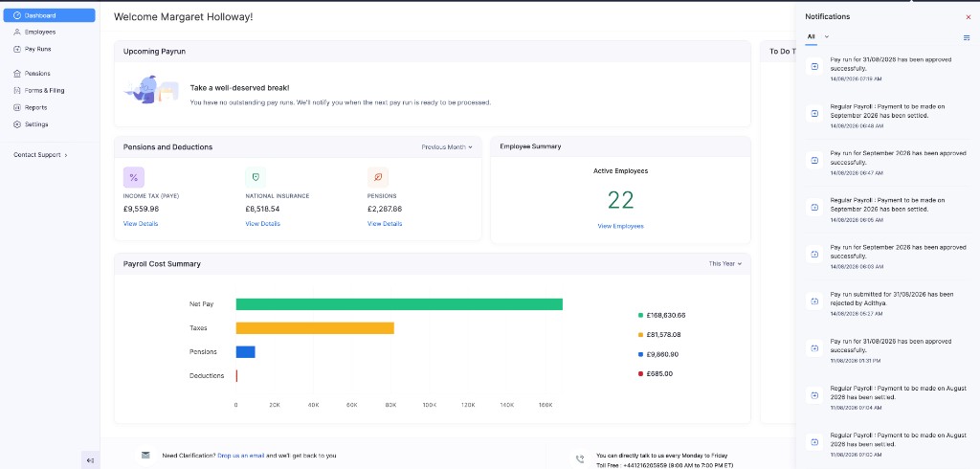The image size is (980, 469).
Task: Click the green legend swatch for £168,630.66
Action: [x=640, y=315]
